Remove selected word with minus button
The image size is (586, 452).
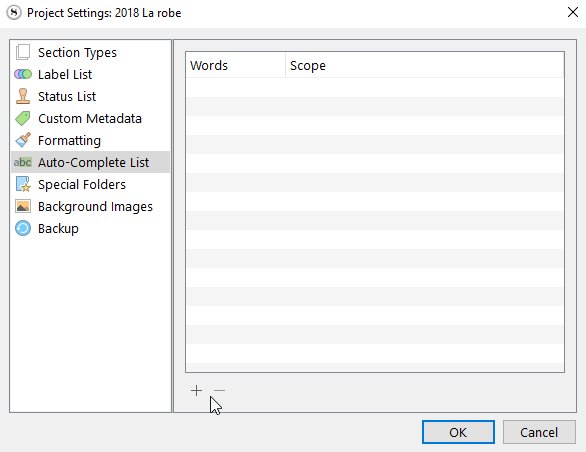click(219, 391)
